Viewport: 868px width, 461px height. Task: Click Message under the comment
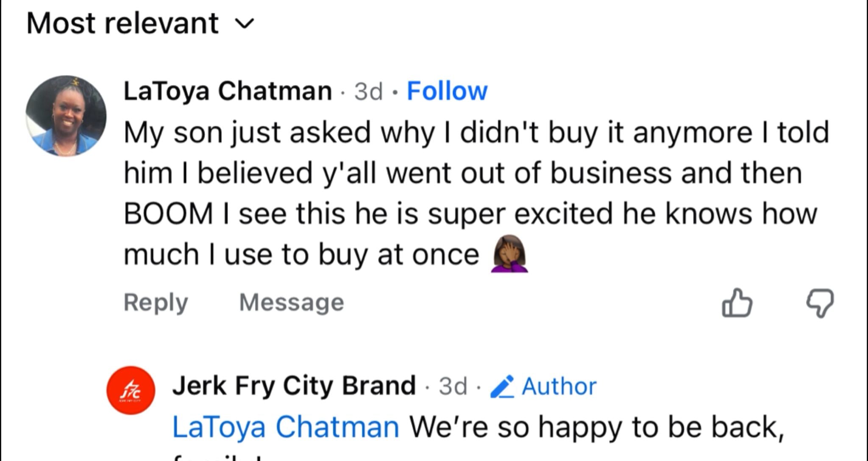click(292, 302)
